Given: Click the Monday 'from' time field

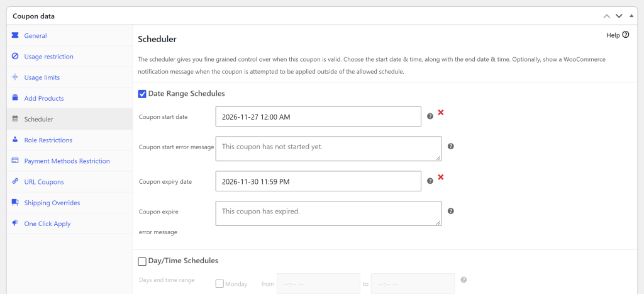Looking at the screenshot, I should [318, 284].
